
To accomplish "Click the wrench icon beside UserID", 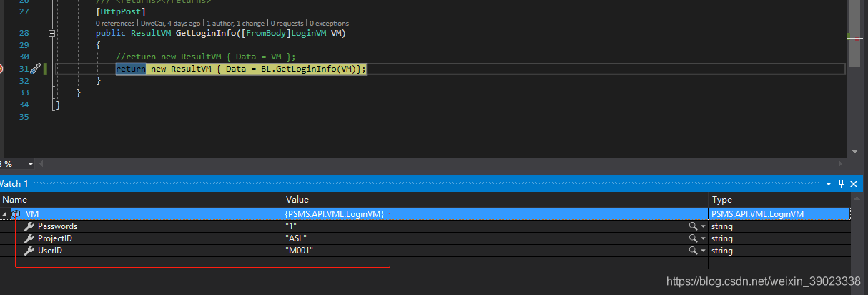I will point(29,251).
